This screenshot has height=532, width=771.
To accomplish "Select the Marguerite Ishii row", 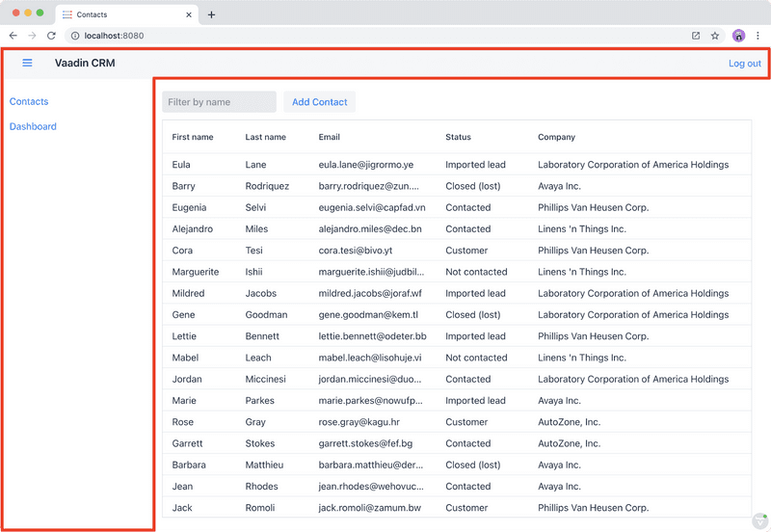I will click(457, 272).
